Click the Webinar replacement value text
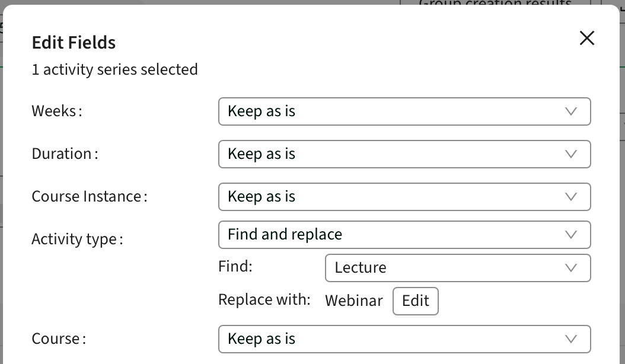 click(x=354, y=301)
